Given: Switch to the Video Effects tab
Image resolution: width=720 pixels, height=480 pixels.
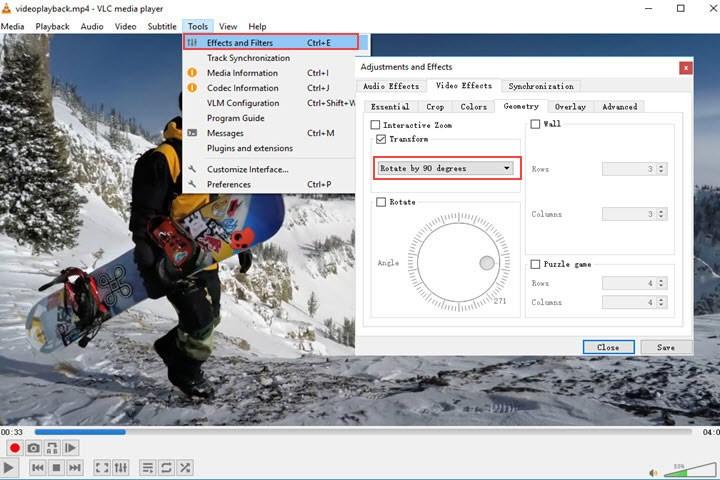Looking at the screenshot, I should pyautogui.click(x=464, y=85).
